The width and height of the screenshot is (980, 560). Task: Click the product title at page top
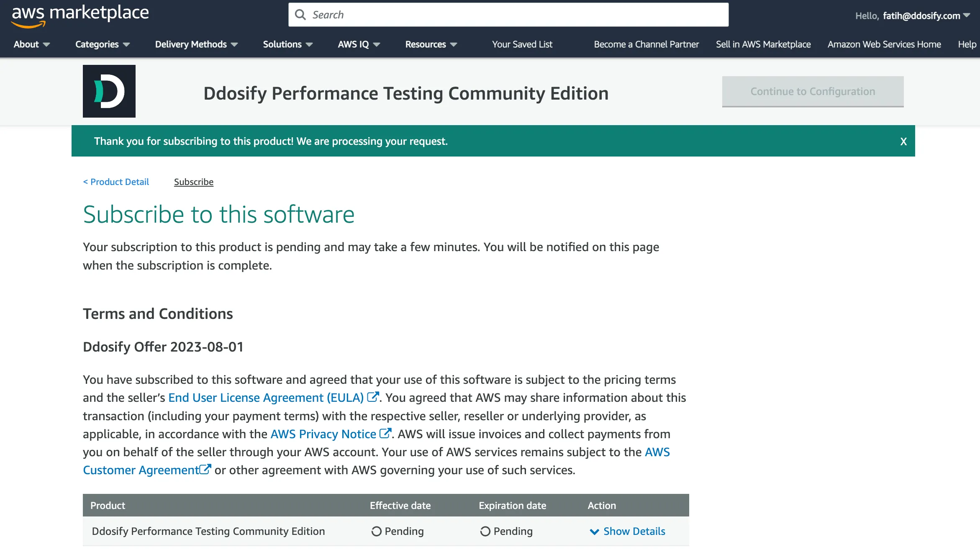(406, 93)
